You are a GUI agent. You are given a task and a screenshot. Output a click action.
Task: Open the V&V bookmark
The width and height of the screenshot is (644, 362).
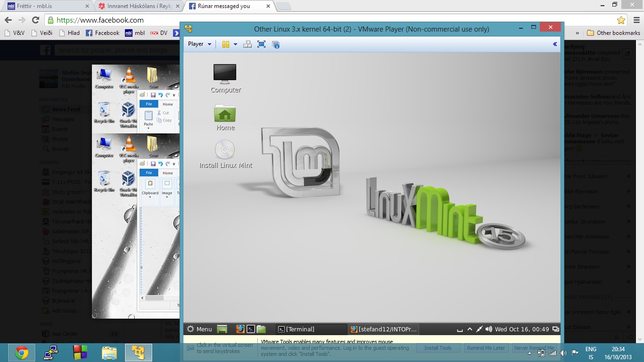15,33
